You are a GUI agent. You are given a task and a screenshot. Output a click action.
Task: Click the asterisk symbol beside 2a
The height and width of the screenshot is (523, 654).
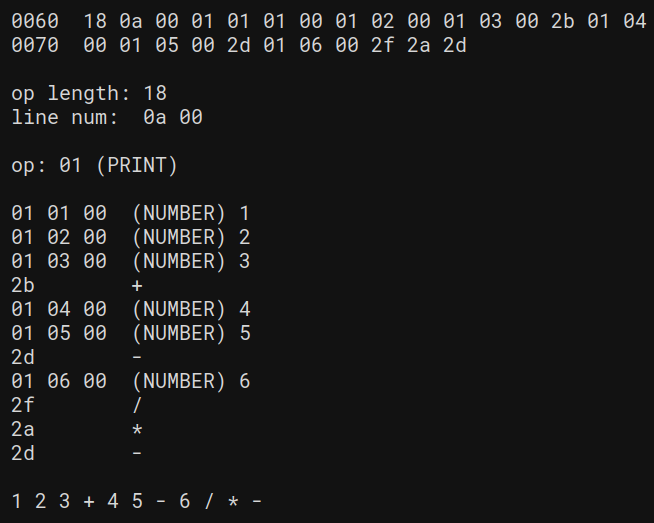pyautogui.click(x=137, y=429)
